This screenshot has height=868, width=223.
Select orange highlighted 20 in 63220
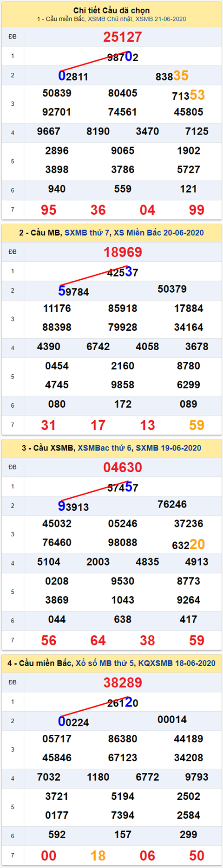point(197,544)
